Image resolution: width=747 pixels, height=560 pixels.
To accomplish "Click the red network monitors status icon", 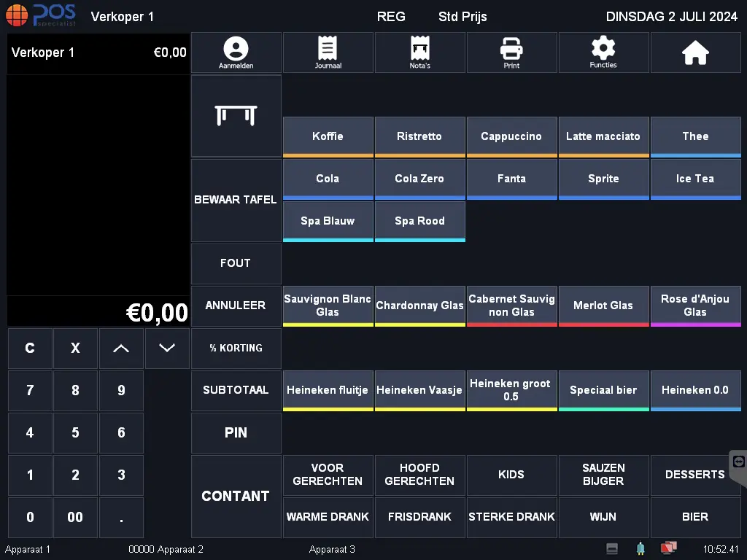I will (x=667, y=548).
